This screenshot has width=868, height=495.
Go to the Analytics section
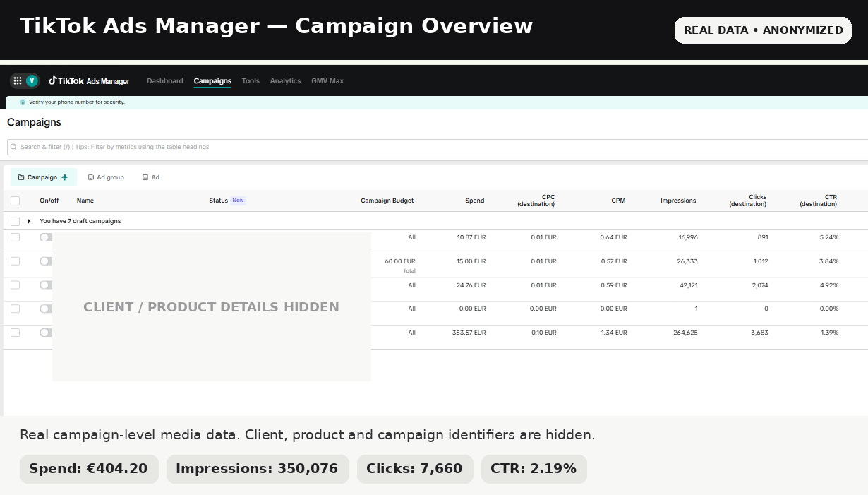(x=285, y=81)
